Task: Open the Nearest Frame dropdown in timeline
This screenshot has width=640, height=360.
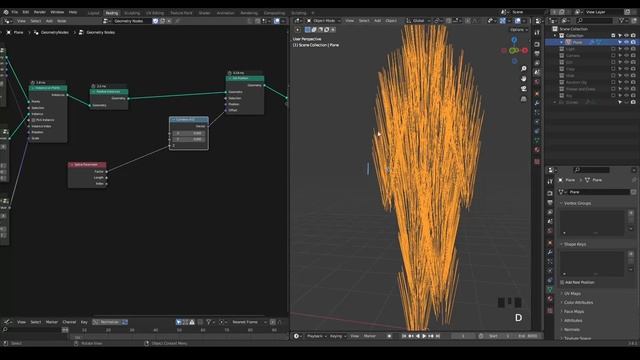Action: click(x=248, y=322)
